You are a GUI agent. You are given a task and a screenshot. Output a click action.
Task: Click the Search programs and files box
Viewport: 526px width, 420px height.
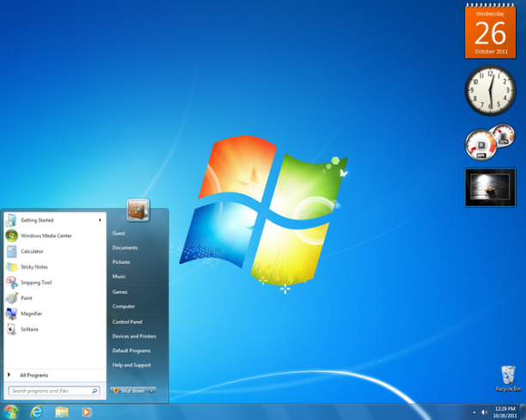pos(54,391)
